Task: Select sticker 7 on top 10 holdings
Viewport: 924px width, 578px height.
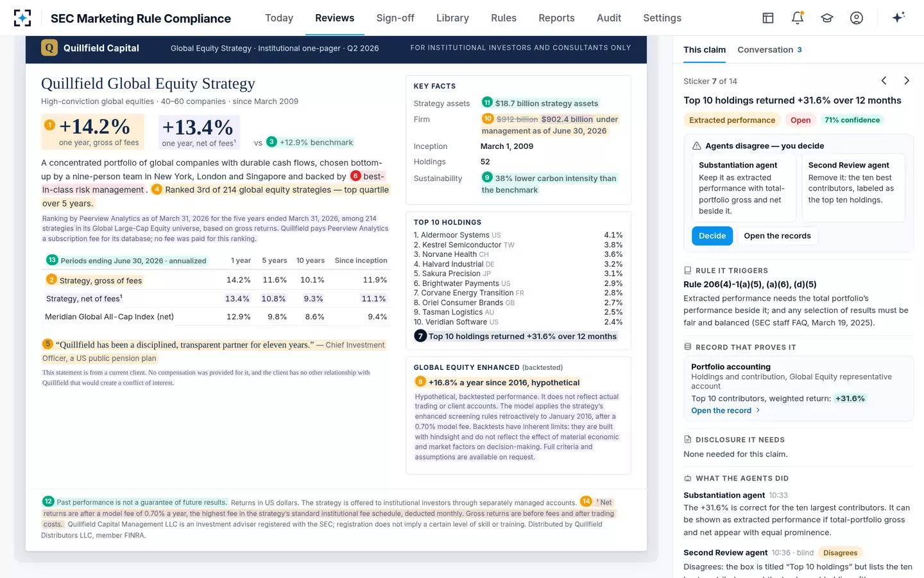Action: pyautogui.click(x=420, y=336)
